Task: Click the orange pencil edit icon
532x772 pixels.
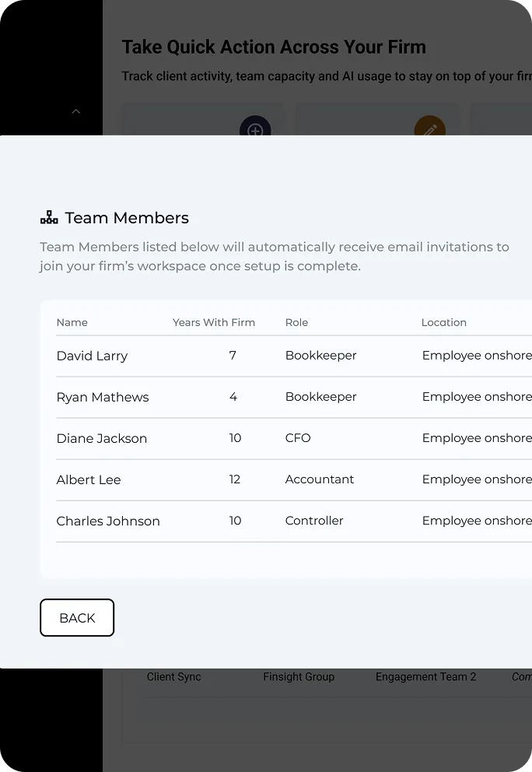Action: (x=429, y=129)
